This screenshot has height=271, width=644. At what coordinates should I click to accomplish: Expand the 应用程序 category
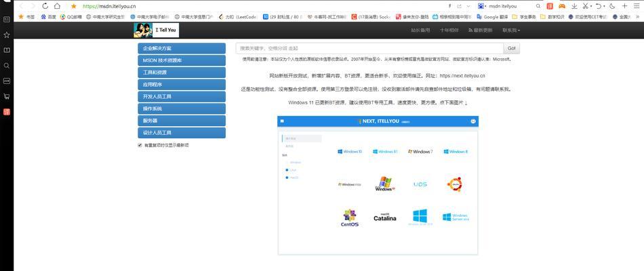pyautogui.click(x=182, y=85)
